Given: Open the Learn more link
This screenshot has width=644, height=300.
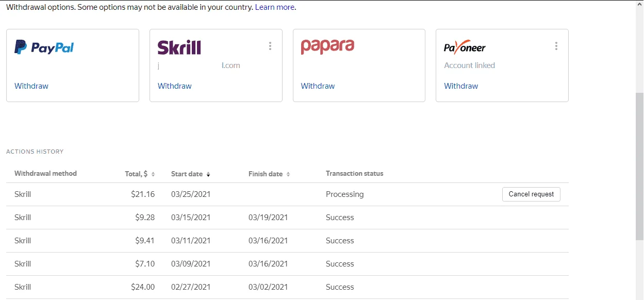Looking at the screenshot, I should (x=275, y=7).
